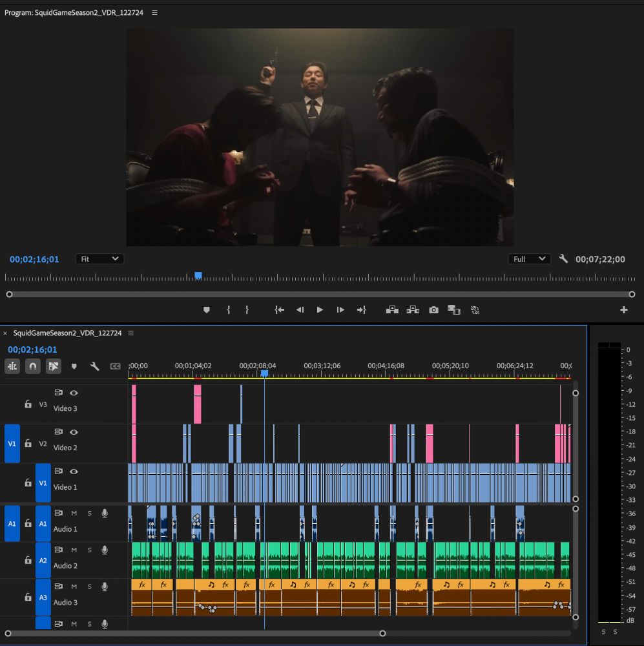Step back one frame
Screen dimensions: 644x646
coord(300,310)
